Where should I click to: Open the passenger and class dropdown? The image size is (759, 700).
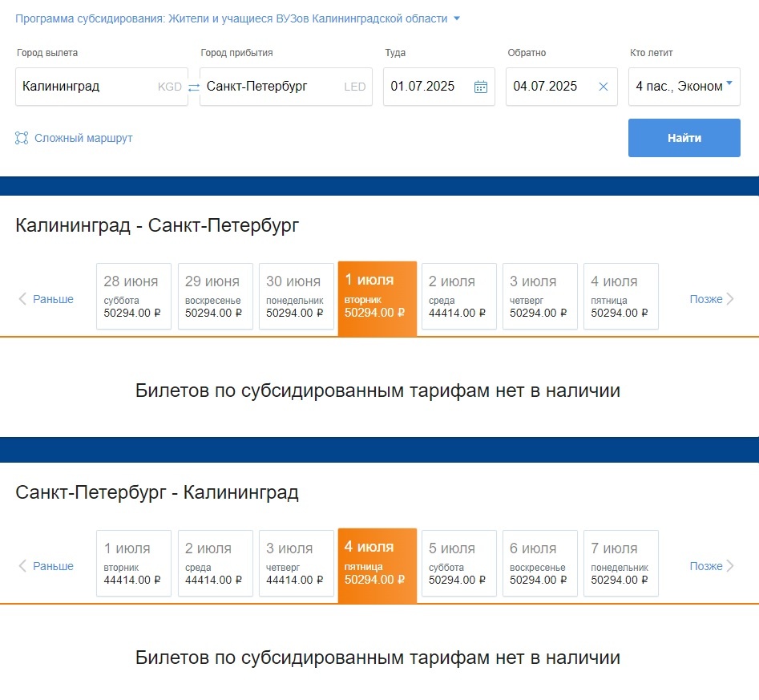(x=684, y=86)
